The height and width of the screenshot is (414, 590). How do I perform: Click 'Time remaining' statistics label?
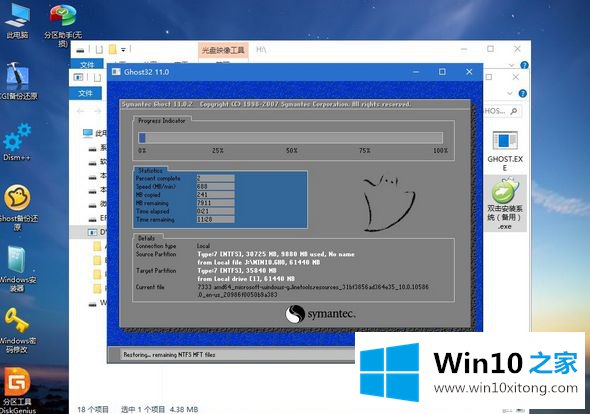click(155, 219)
